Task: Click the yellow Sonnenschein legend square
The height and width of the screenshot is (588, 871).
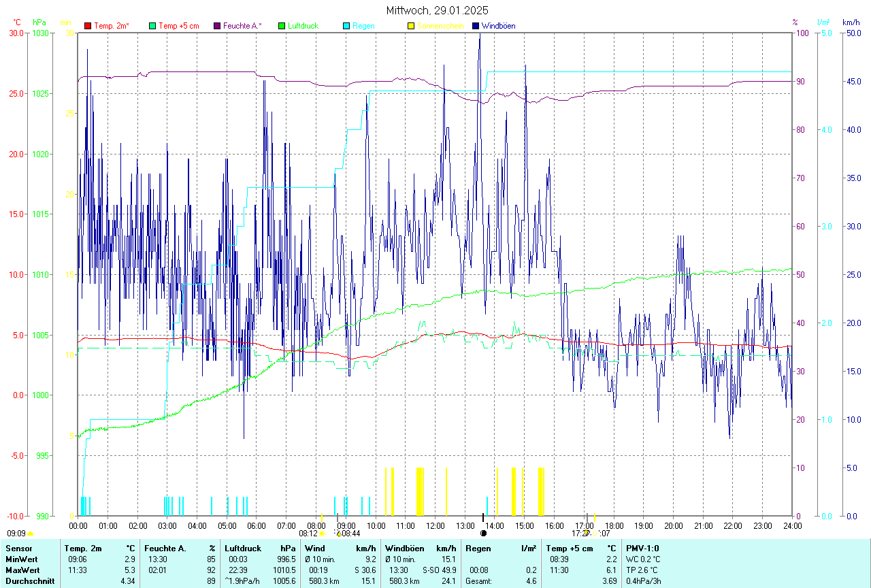Action: point(410,26)
